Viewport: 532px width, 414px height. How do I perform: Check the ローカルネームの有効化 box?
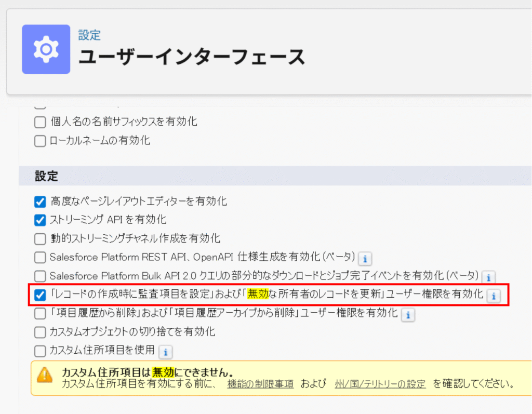(40, 141)
